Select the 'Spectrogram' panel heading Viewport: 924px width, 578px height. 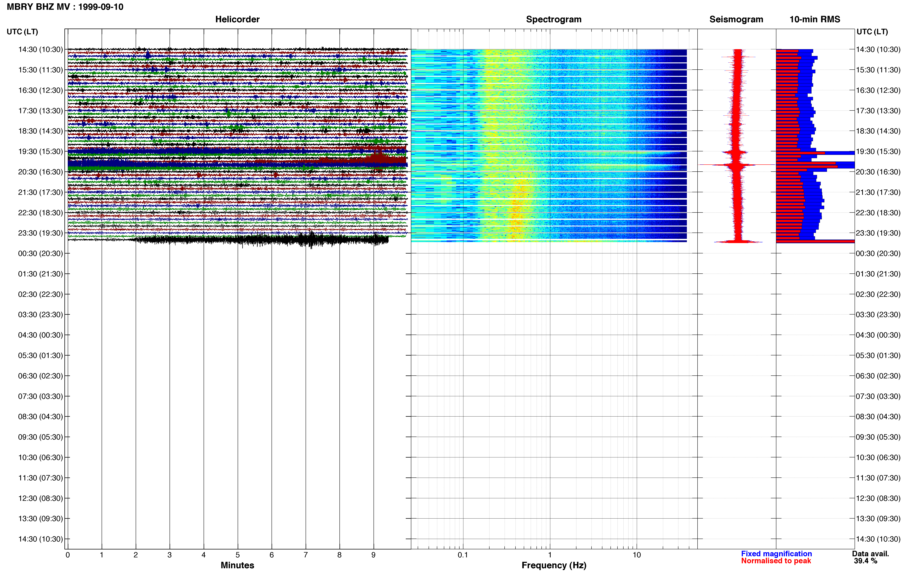point(554,19)
